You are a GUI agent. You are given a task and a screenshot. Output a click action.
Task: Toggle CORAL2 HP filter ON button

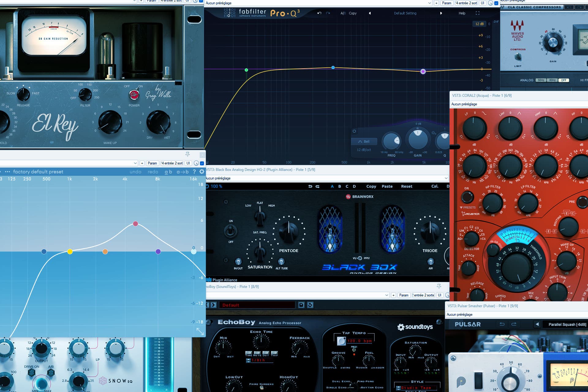point(467,197)
